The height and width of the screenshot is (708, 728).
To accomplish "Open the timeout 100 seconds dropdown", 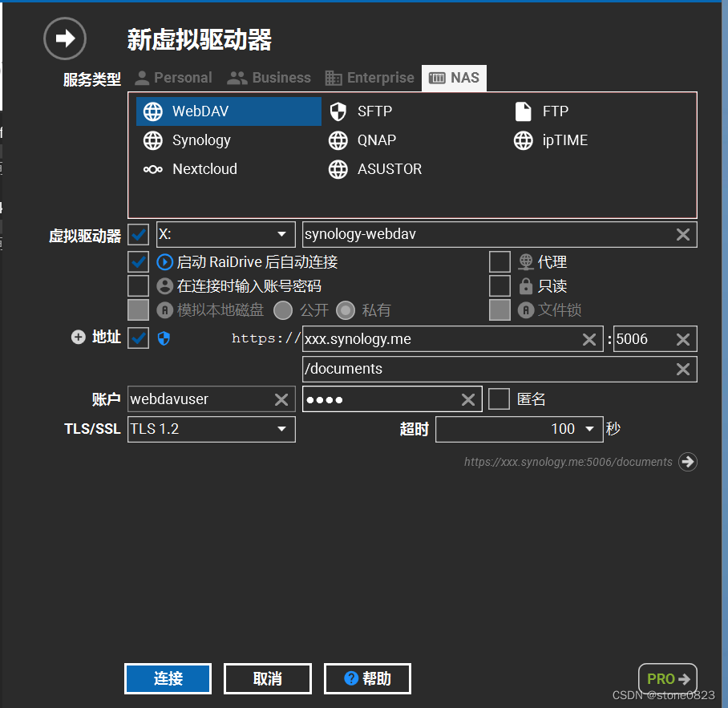I will tap(520, 429).
